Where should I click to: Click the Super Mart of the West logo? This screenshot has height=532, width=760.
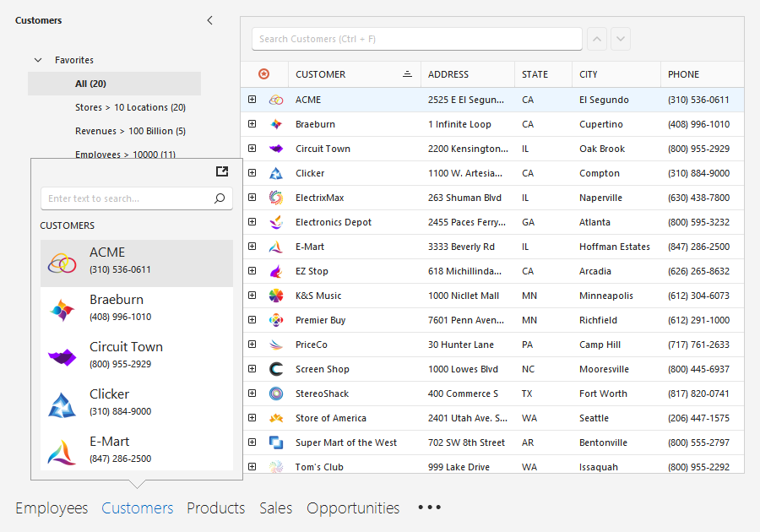[x=276, y=442]
